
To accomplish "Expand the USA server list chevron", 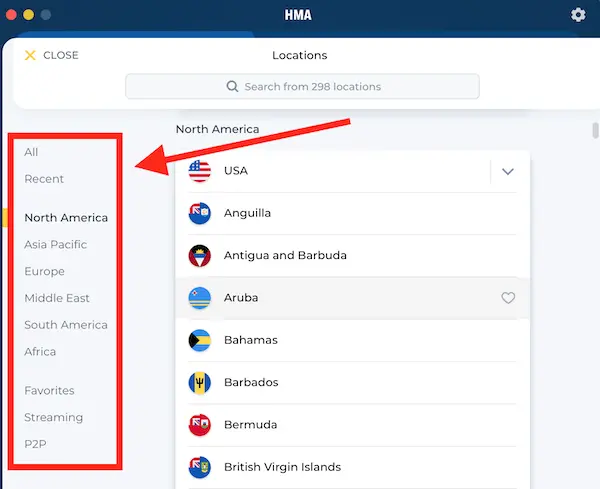I will [508, 171].
